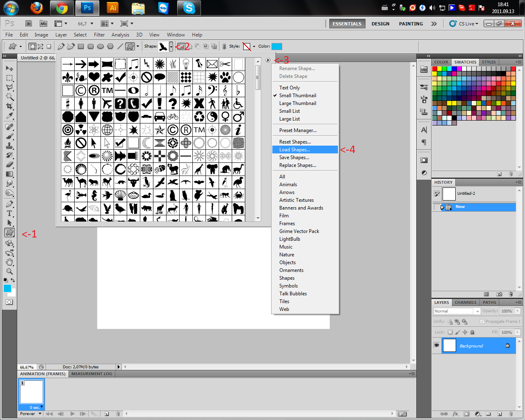Select the Type tool

coord(9,213)
